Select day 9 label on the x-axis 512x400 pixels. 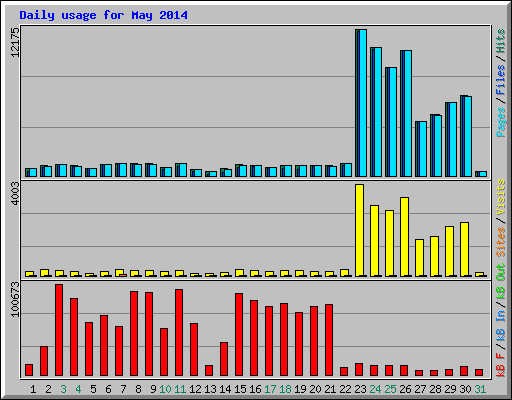click(x=153, y=389)
